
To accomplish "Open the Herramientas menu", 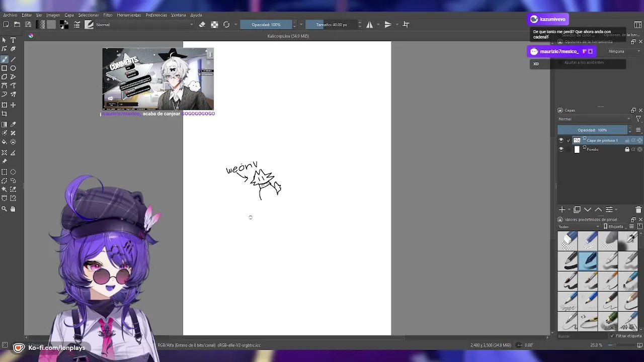I will [129, 15].
